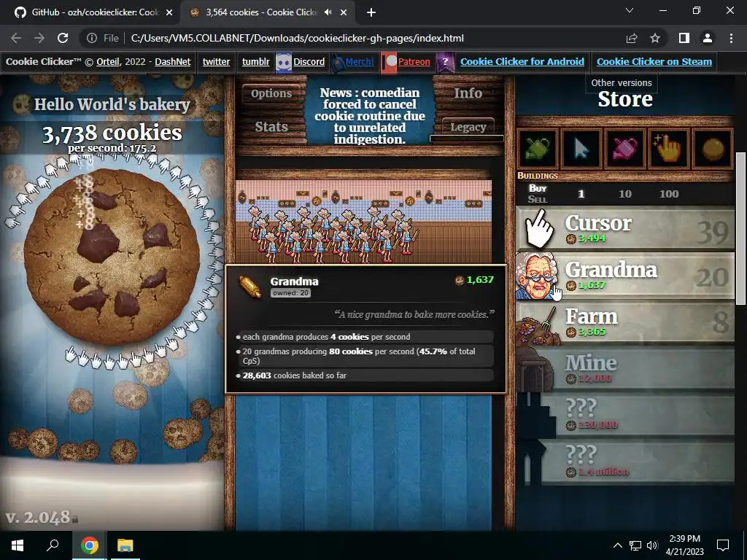The width and height of the screenshot is (747, 560).
Task: Rename Hello World's bakery
Action: 112,104
